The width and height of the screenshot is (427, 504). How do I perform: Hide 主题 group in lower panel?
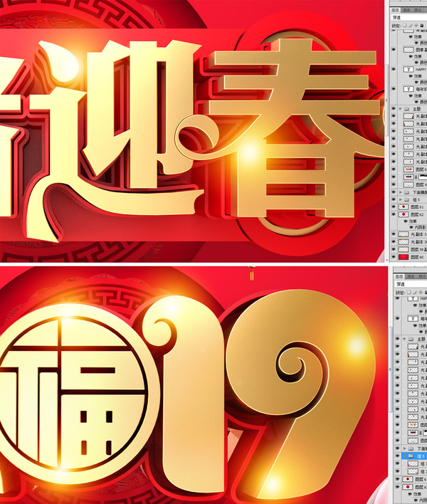point(397,339)
